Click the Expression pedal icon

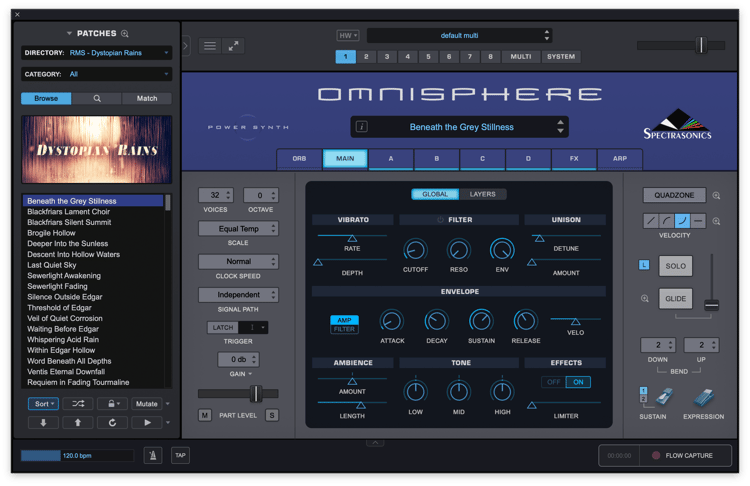coord(704,397)
